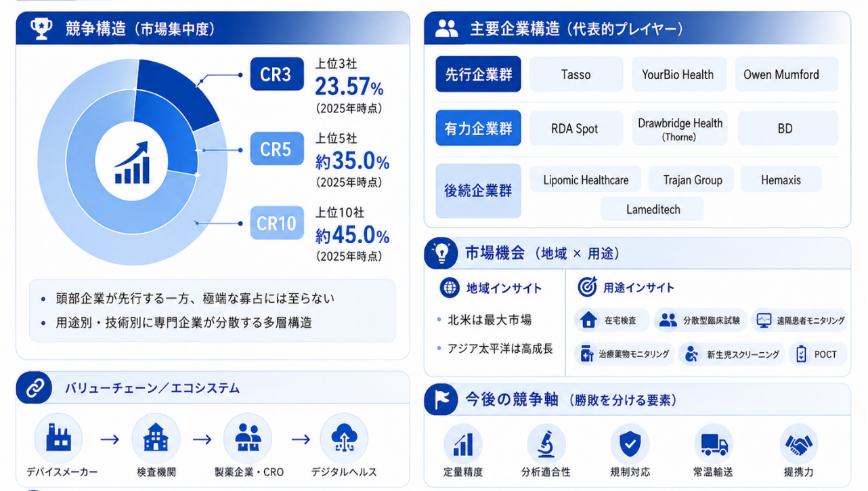
Task: Select the monitor icon for 遠隔患者モニタリング
Action: [x=764, y=320]
